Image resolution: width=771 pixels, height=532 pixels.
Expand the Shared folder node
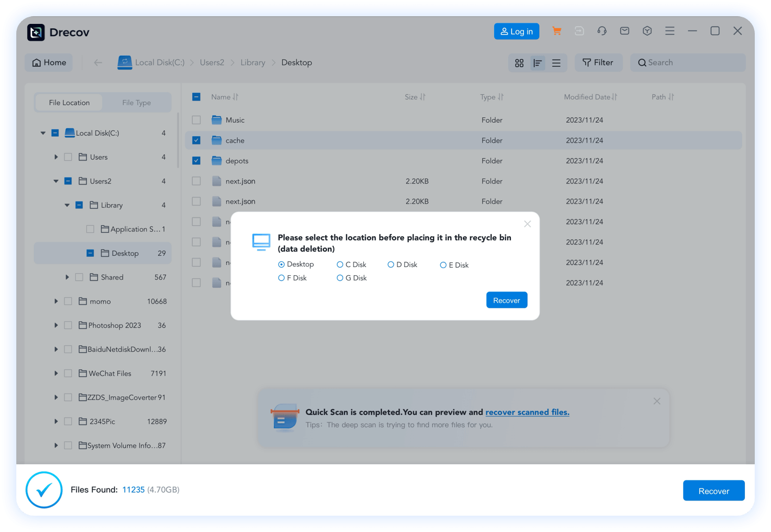67,277
